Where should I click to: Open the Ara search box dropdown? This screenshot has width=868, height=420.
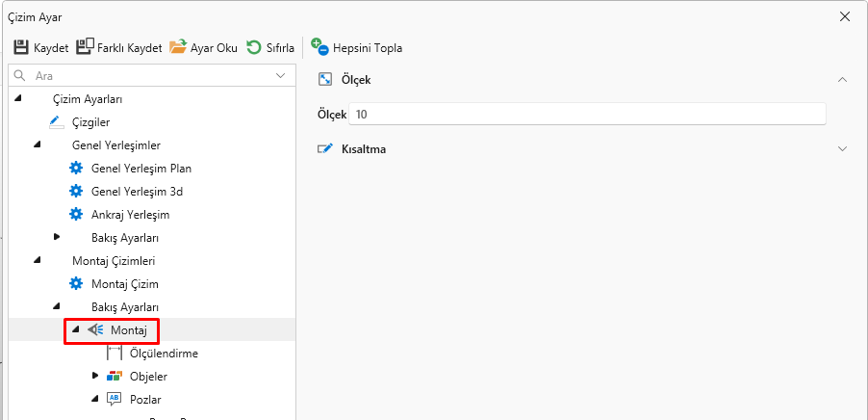pos(280,75)
